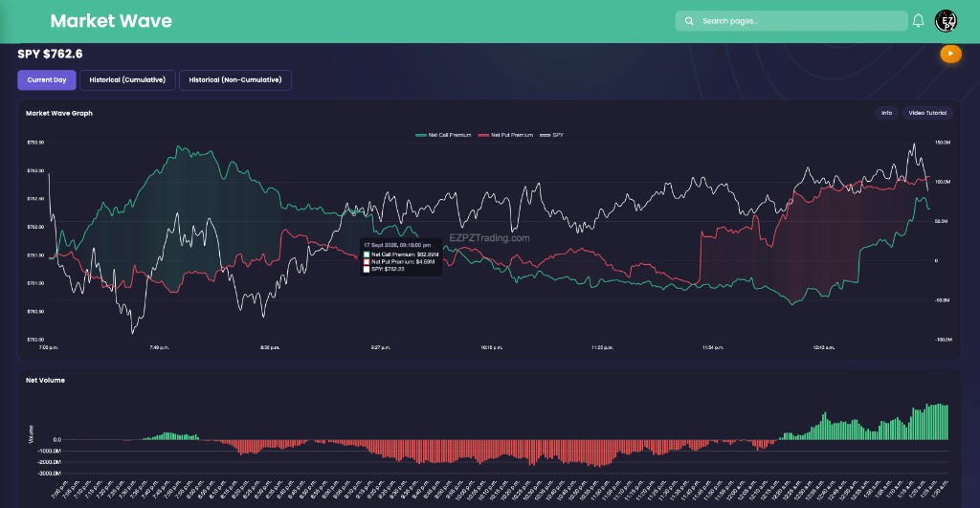This screenshot has width=980, height=508.
Task: Click the search magnifier icon
Action: coord(689,21)
